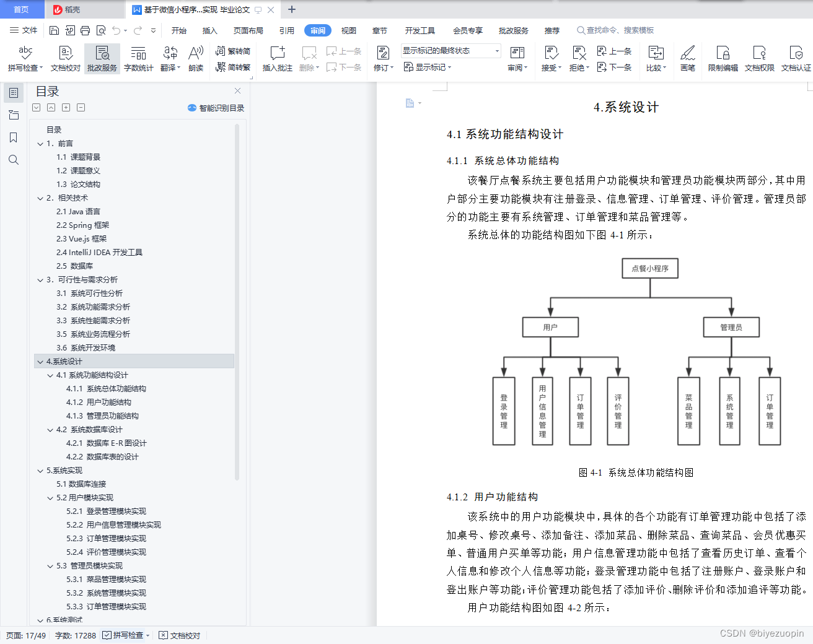
Task: Click the undo arrow icon
Action: (x=116, y=30)
